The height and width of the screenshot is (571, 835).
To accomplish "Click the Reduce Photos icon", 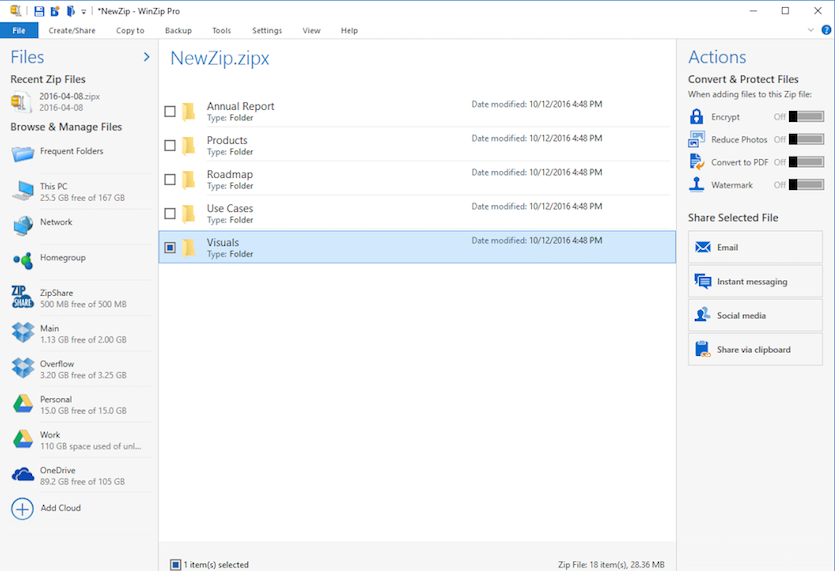I will point(697,139).
